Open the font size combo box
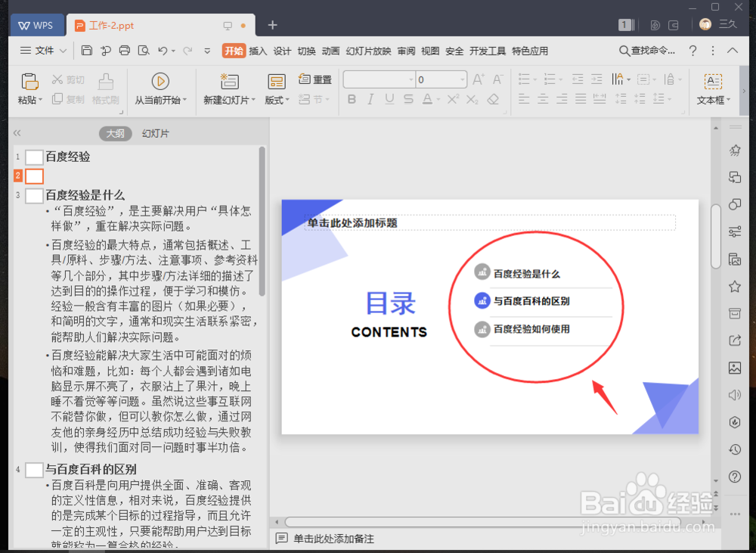756x553 pixels. pos(442,79)
